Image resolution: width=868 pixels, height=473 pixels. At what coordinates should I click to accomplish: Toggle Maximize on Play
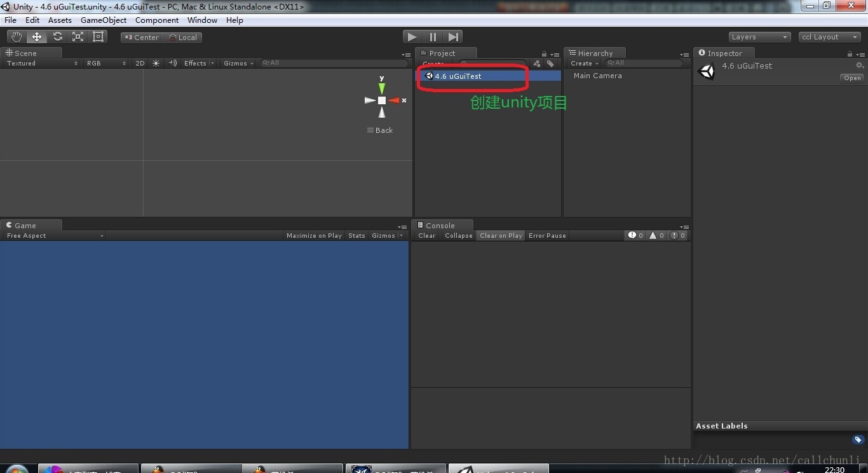pyautogui.click(x=314, y=235)
